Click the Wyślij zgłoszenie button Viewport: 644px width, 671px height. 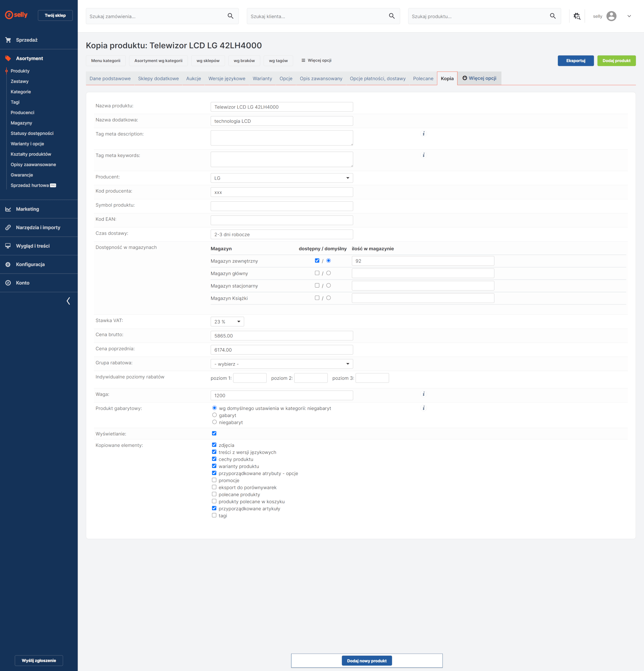(39, 660)
